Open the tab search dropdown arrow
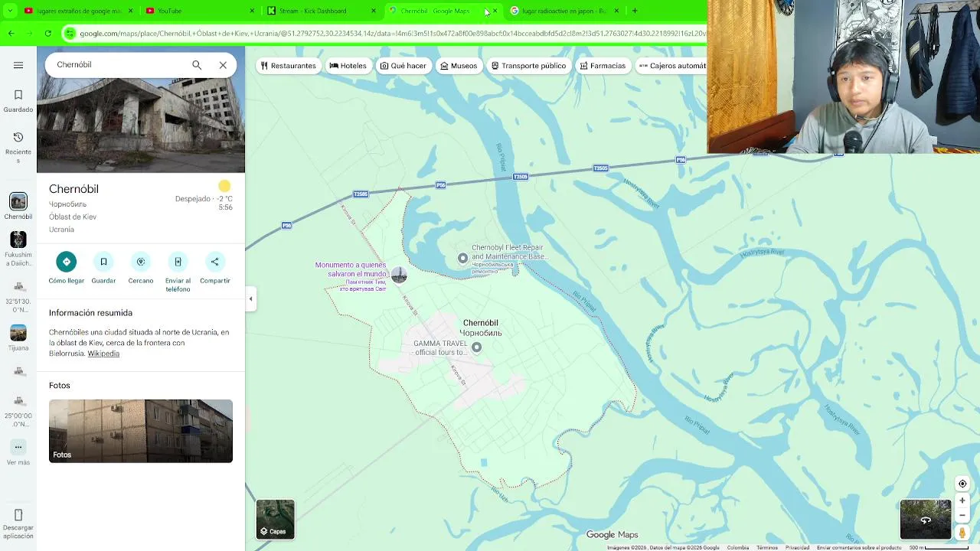Screen dimensions: 980x551 (10, 11)
